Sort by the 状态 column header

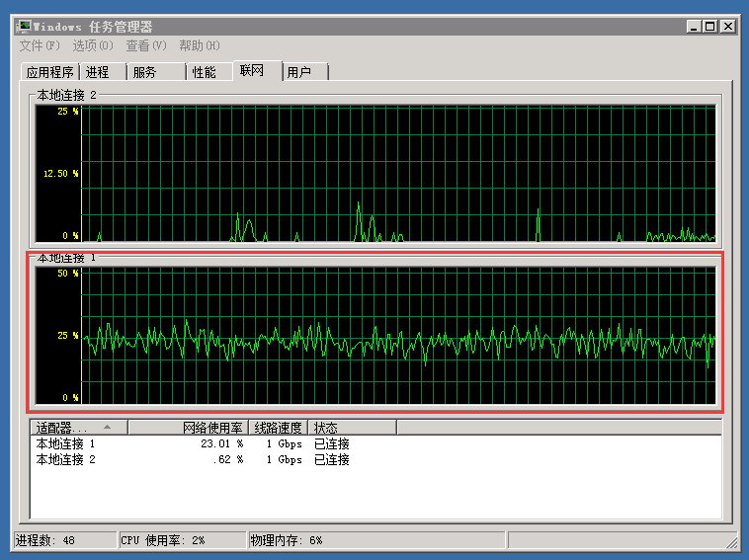coord(353,428)
